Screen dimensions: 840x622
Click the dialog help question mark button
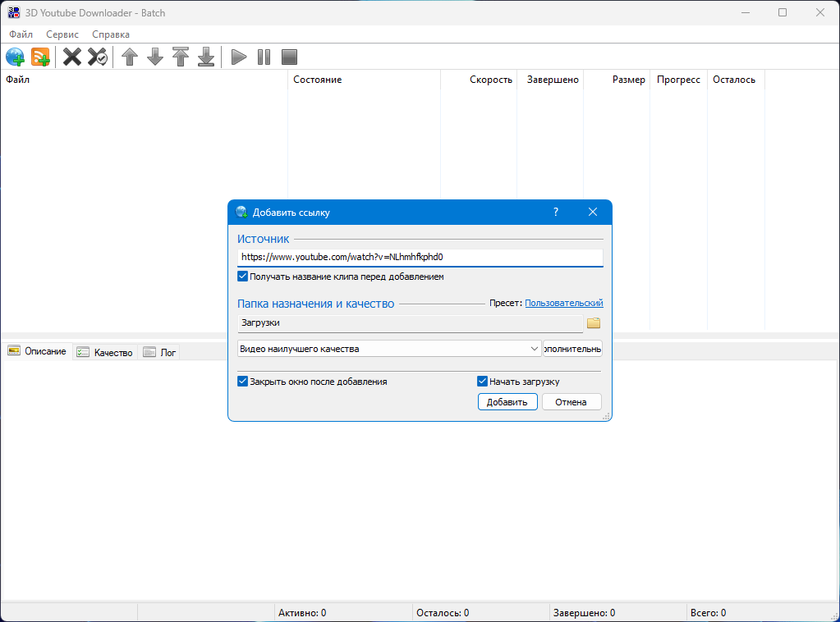point(556,212)
